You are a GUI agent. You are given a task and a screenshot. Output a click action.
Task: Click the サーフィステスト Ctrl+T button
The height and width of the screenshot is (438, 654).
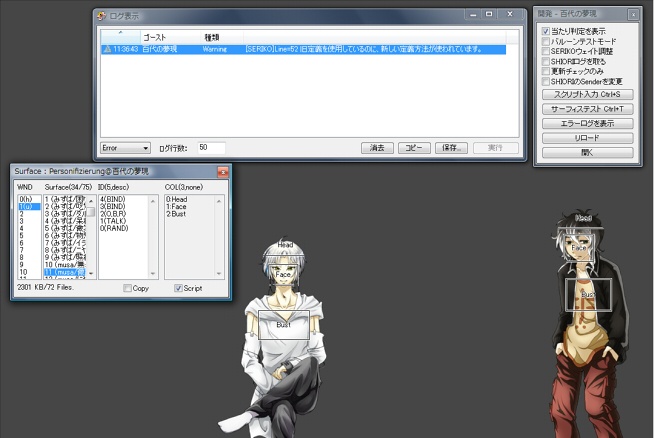click(588, 109)
